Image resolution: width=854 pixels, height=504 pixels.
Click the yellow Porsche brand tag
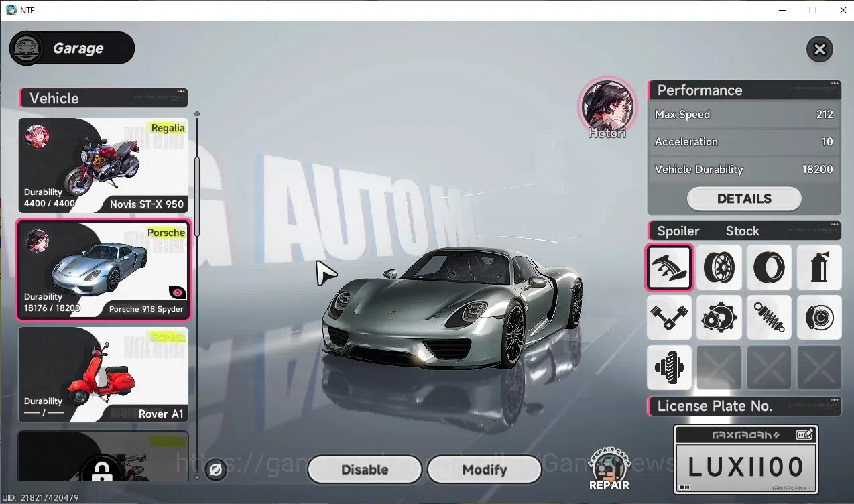coord(166,233)
